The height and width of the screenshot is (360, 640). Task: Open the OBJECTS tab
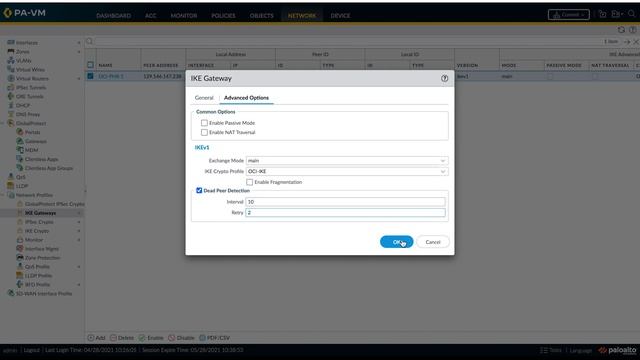(x=262, y=16)
